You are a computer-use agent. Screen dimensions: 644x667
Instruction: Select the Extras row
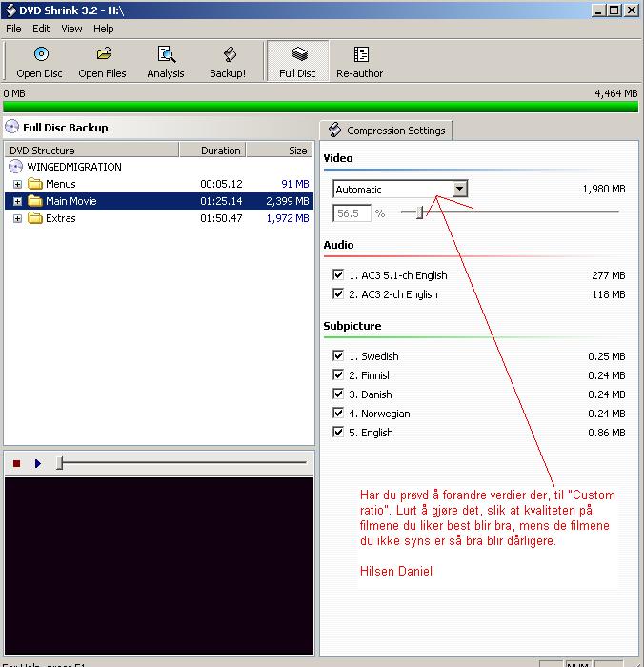click(159, 218)
